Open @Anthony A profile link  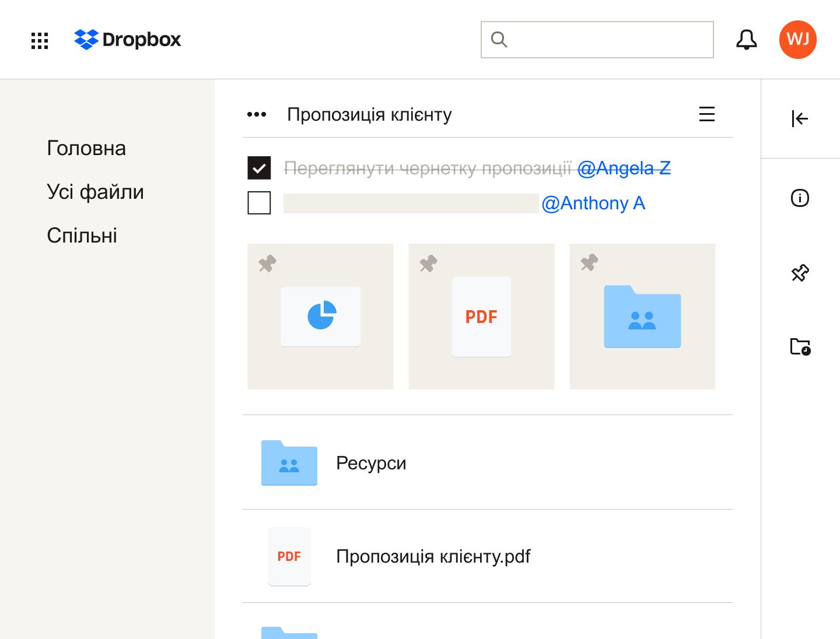point(594,203)
